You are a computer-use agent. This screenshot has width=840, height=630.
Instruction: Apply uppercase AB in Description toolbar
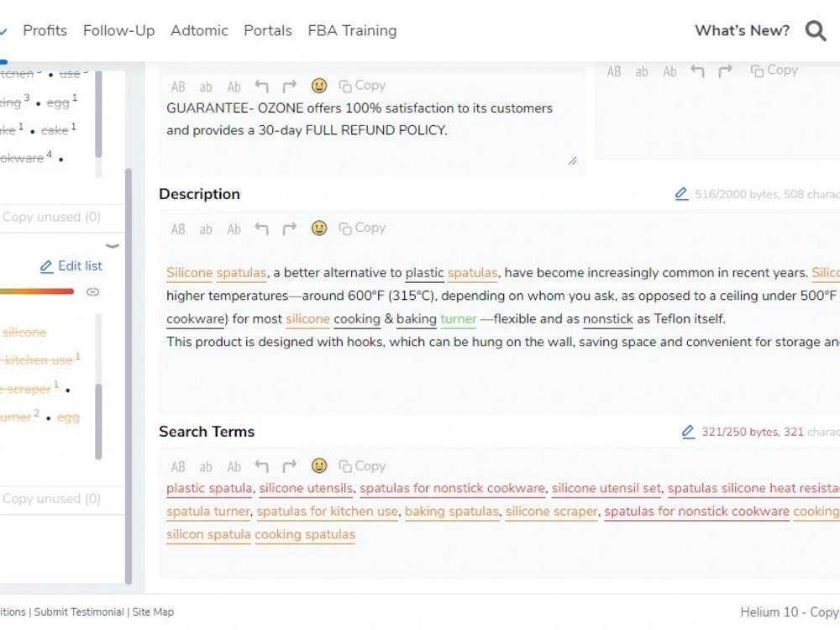[x=178, y=229]
